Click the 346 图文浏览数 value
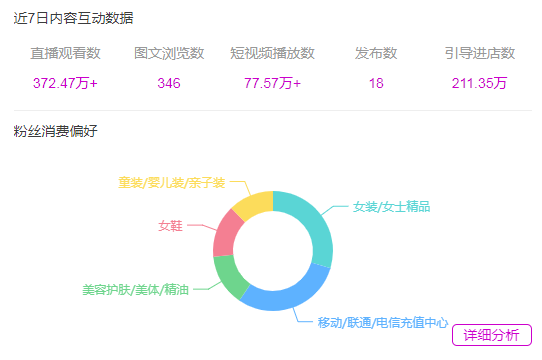 (x=169, y=83)
